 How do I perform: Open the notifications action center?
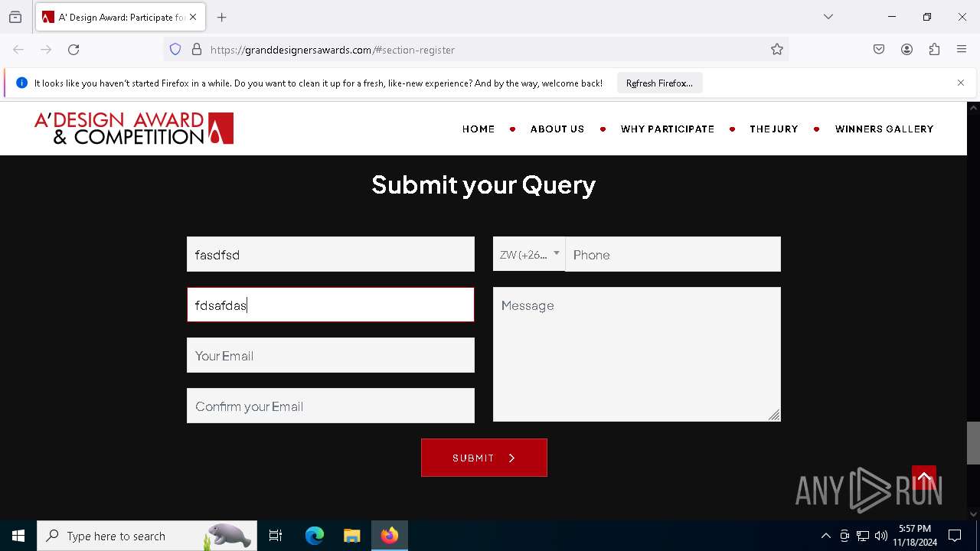[x=955, y=536]
